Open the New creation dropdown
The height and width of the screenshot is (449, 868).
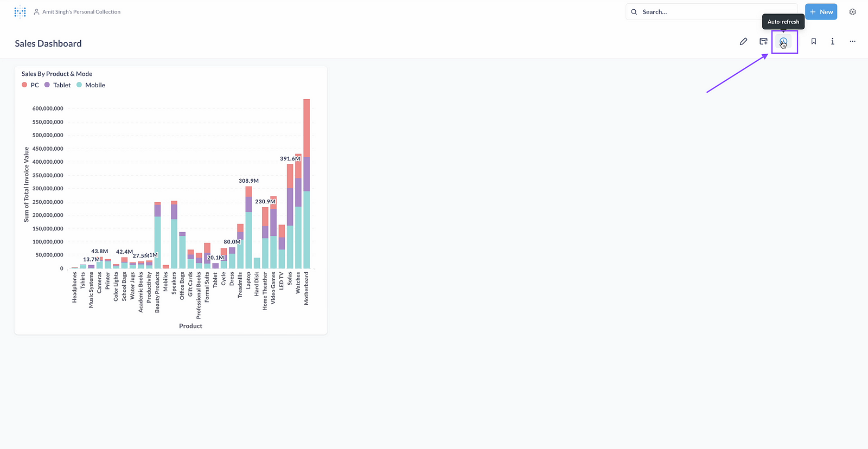tap(821, 12)
